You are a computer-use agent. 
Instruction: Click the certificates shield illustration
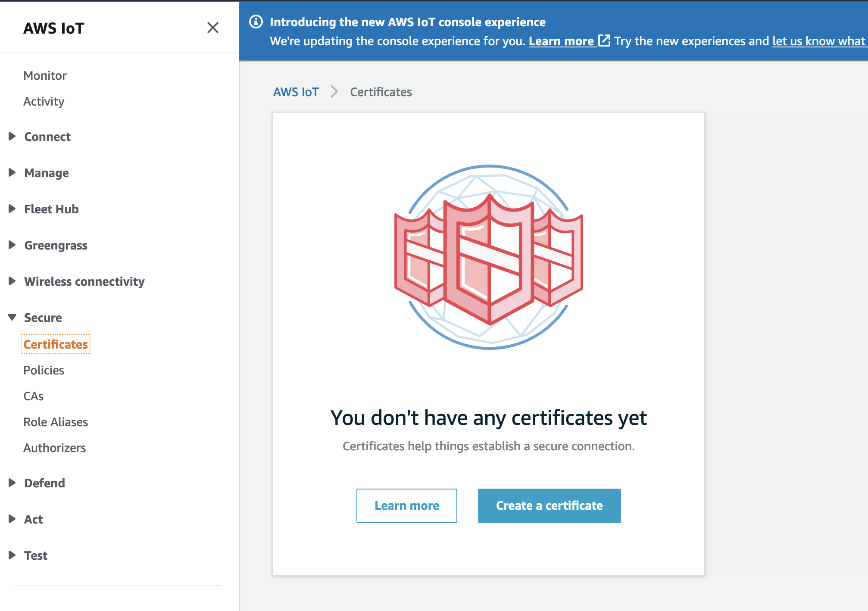click(x=489, y=257)
